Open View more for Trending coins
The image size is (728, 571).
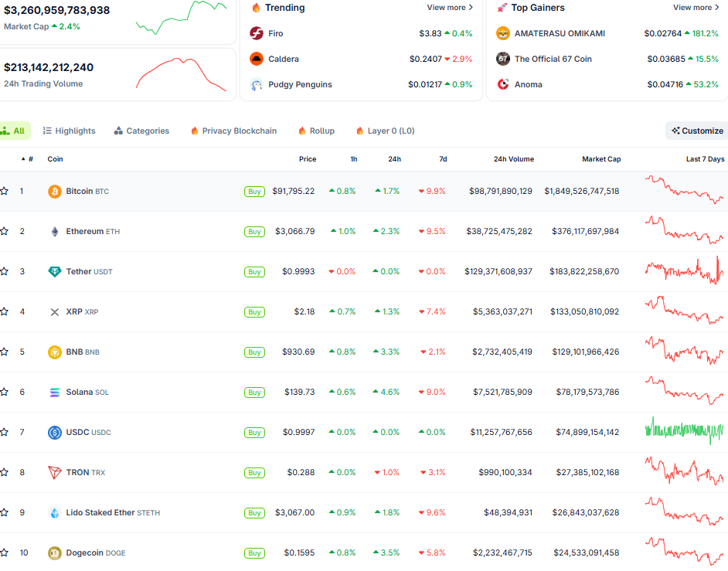pyautogui.click(x=448, y=7)
